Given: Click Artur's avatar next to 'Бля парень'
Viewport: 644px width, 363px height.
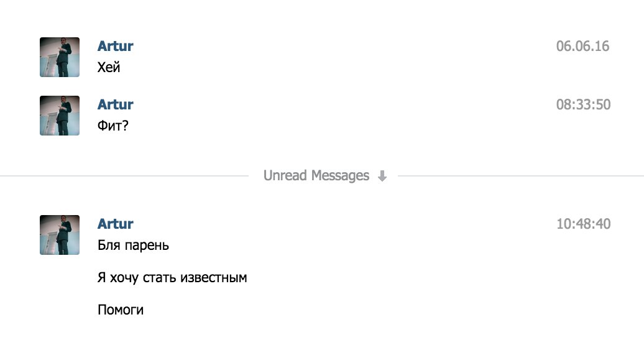Looking at the screenshot, I should pos(60,235).
